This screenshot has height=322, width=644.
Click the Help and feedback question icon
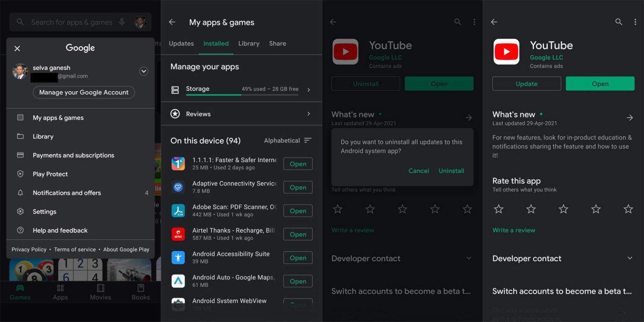pyautogui.click(x=20, y=230)
